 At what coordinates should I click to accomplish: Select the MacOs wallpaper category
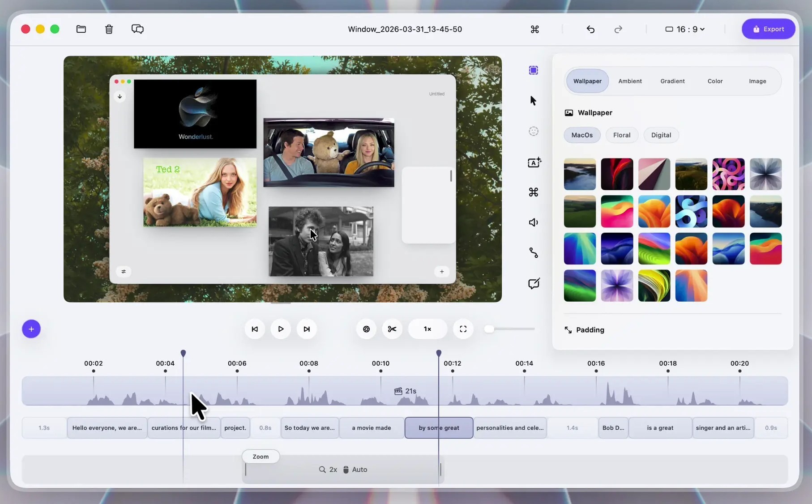582,135
